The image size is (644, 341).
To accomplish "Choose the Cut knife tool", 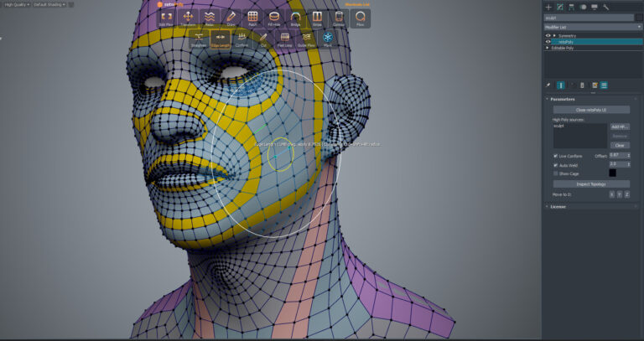I will [x=263, y=39].
